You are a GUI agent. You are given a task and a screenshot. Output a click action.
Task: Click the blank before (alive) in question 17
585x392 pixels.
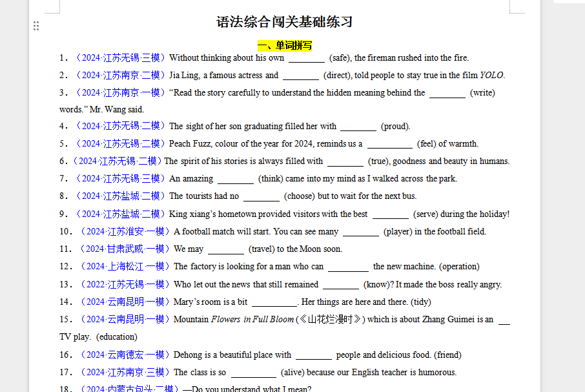254,373
